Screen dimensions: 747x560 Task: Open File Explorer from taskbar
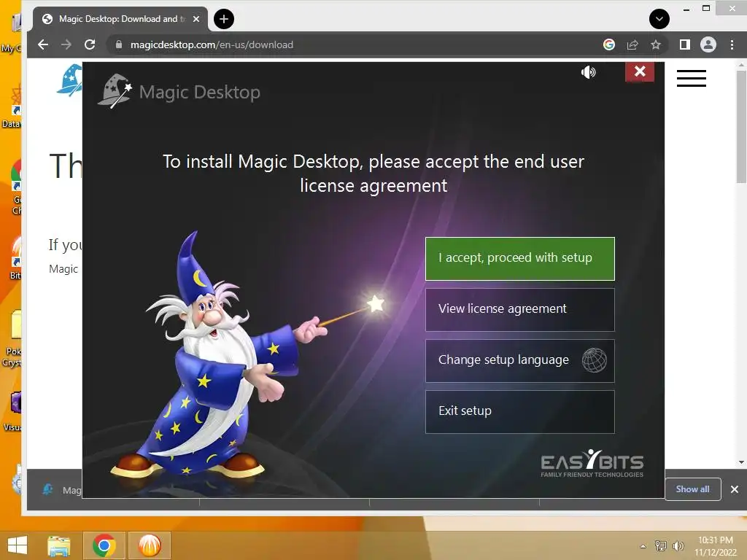click(x=58, y=545)
